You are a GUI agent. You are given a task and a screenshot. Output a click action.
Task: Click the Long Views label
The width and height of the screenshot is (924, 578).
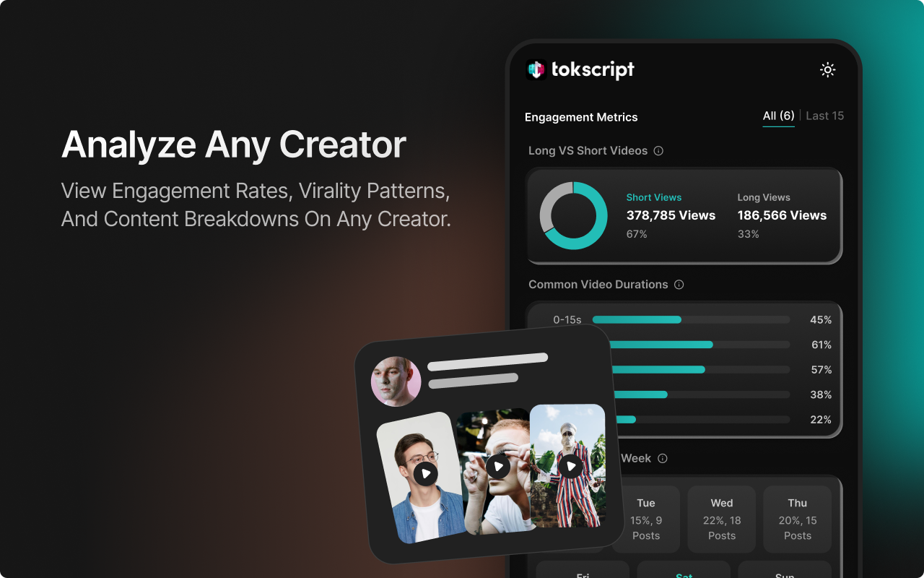pos(764,197)
